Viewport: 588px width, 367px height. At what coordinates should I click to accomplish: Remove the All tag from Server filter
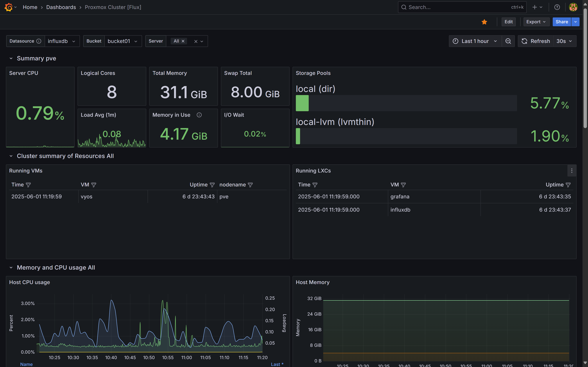[183, 41]
